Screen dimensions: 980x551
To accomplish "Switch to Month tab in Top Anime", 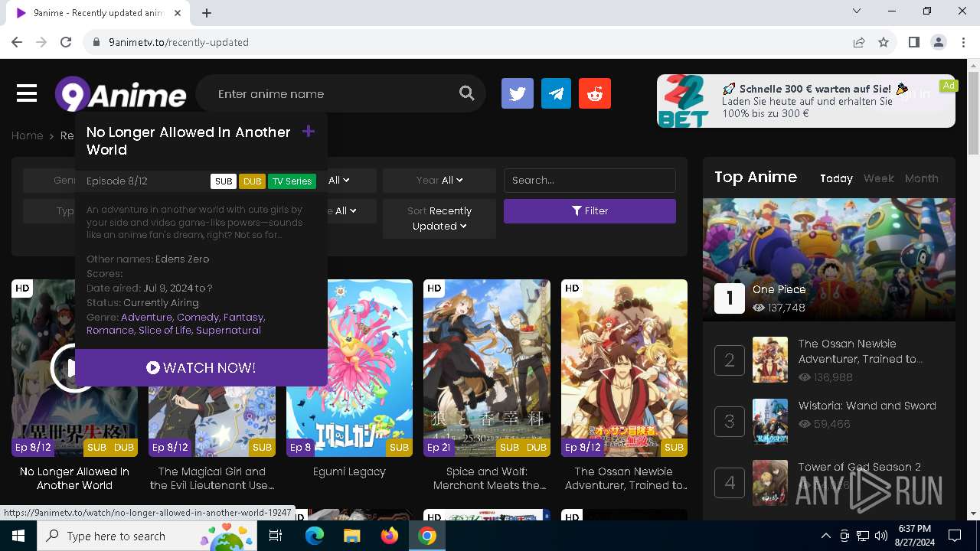I will (x=922, y=178).
